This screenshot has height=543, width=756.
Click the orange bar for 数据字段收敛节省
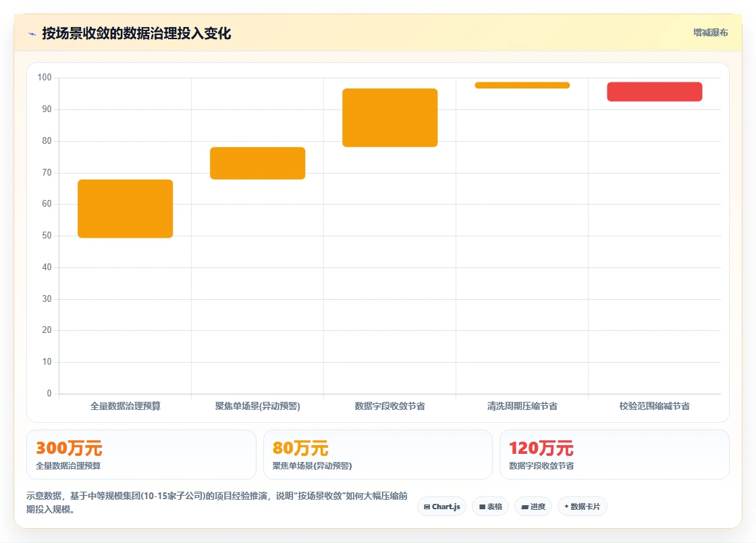point(390,118)
